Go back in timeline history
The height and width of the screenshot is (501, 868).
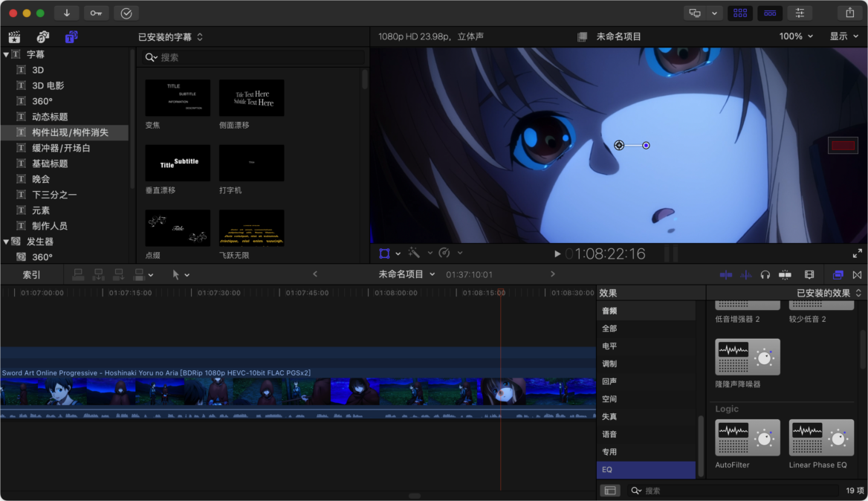315,274
